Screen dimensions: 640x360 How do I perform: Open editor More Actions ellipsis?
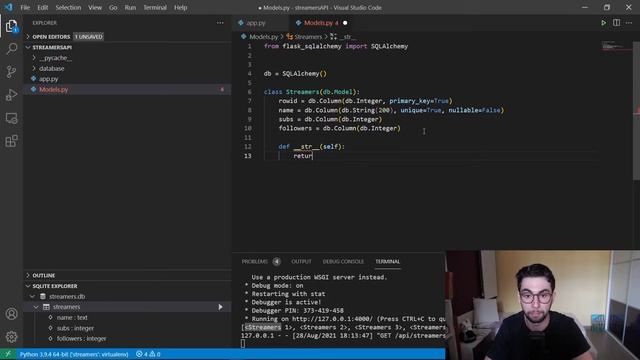pyautogui.click(x=629, y=23)
